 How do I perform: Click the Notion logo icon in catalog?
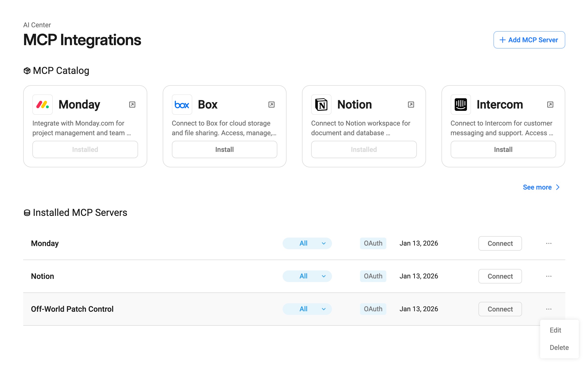tap(321, 105)
